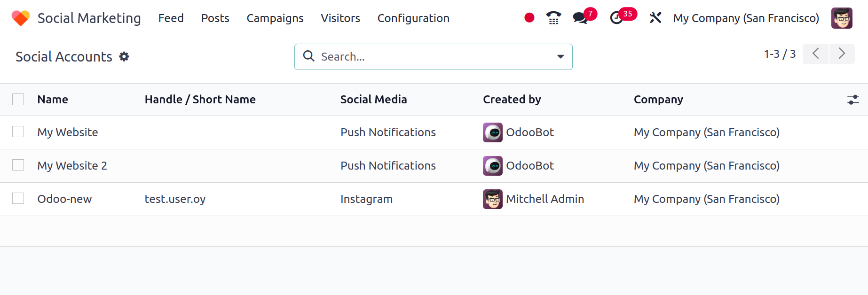Open the Mitchell Admin user avatar menu
Image resolution: width=868 pixels, height=295 pixels.
click(842, 18)
